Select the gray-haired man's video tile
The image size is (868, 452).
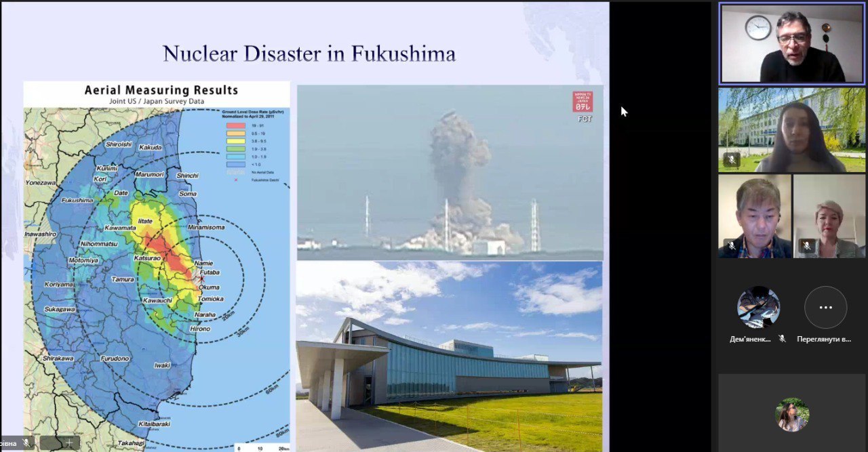[x=755, y=215]
